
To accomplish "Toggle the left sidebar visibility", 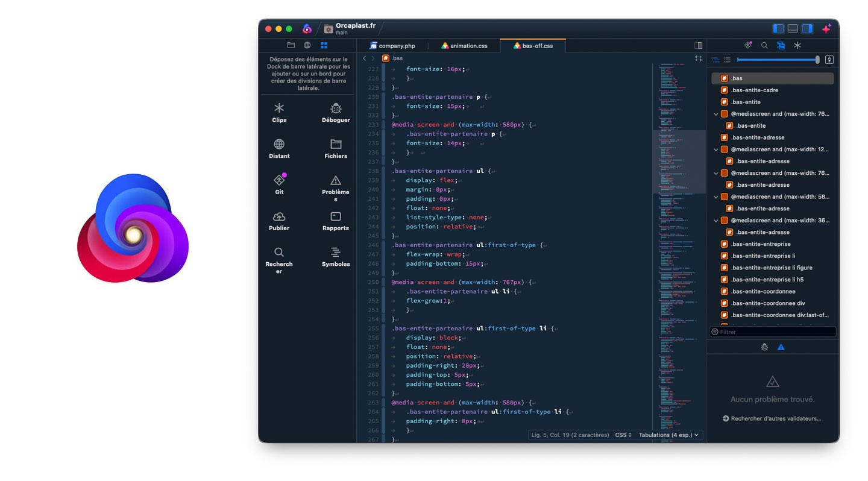I will coord(778,28).
